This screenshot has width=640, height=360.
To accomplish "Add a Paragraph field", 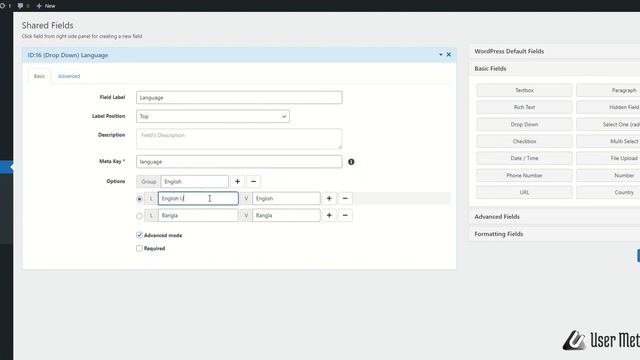I will (608, 90).
